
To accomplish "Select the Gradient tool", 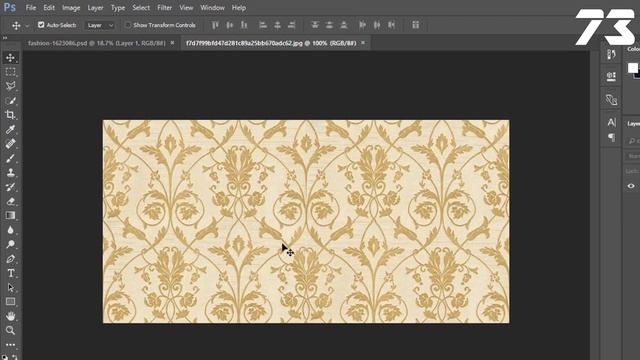I will [11, 216].
